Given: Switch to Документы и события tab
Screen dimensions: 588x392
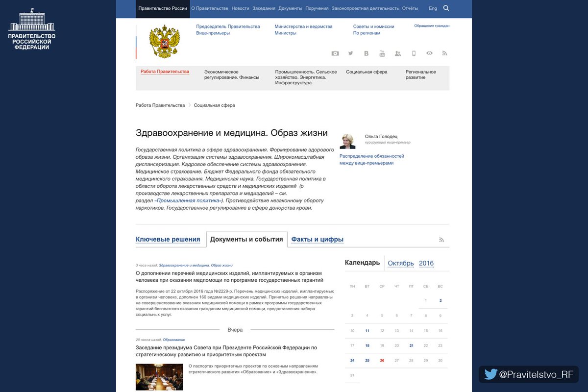Looking at the screenshot, I should [x=246, y=240].
